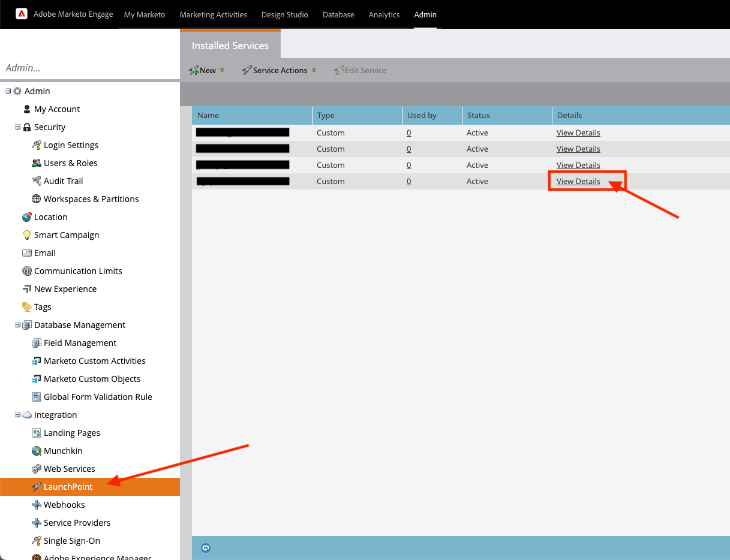Sort by the Used by column header
Image resolution: width=730 pixels, height=560 pixels.
pyautogui.click(x=432, y=115)
